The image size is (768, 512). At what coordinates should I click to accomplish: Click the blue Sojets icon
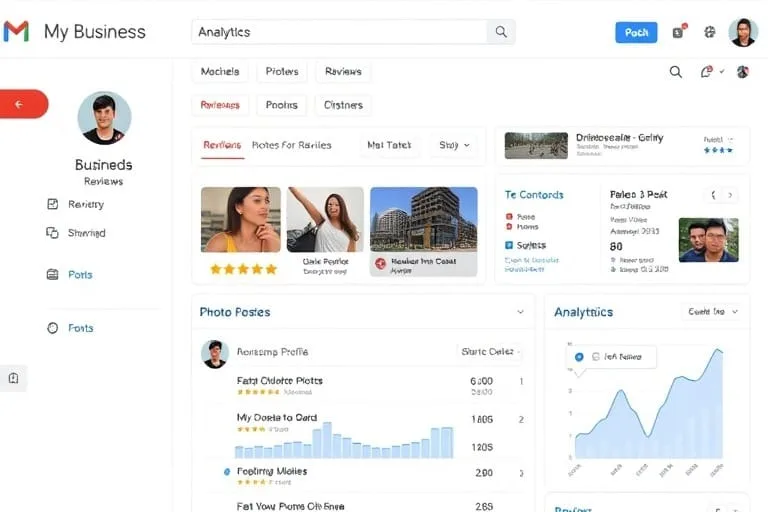click(509, 245)
